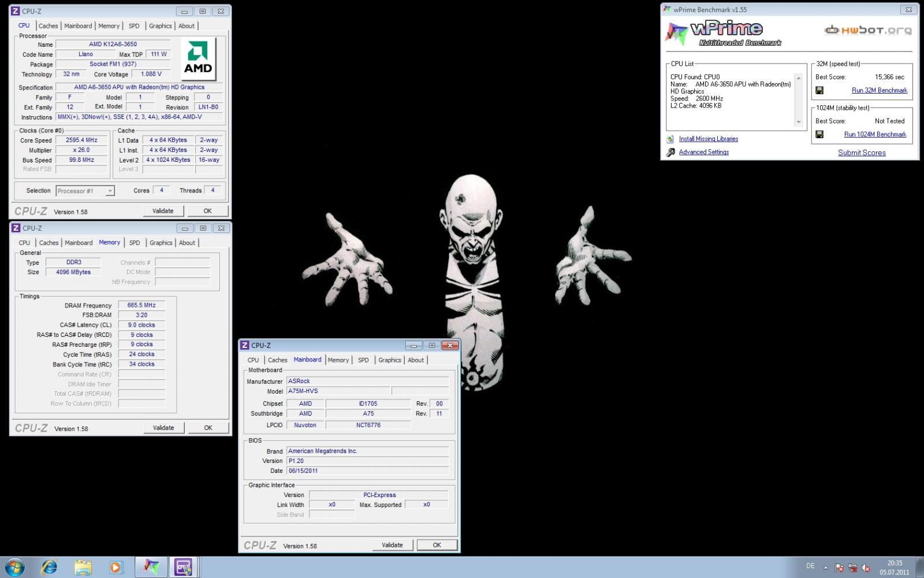924x578 pixels.
Task: Open About tab in ASRock motherboard CPU-Z window
Action: click(x=416, y=360)
